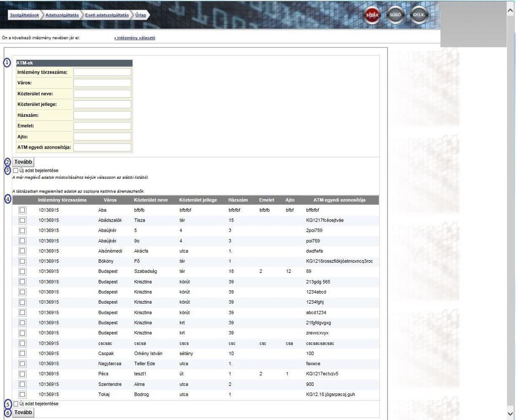The height and width of the screenshot is (420, 516).
Task: Sort by Város column header
Action: (x=110, y=200)
